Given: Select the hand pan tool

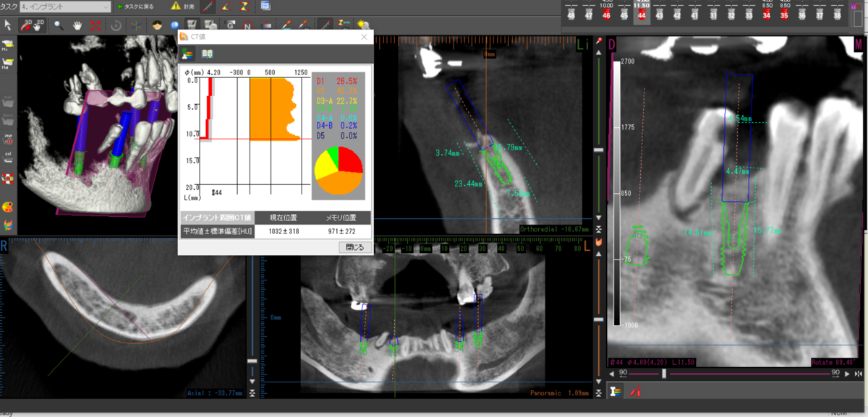Looking at the screenshot, I should [x=77, y=25].
